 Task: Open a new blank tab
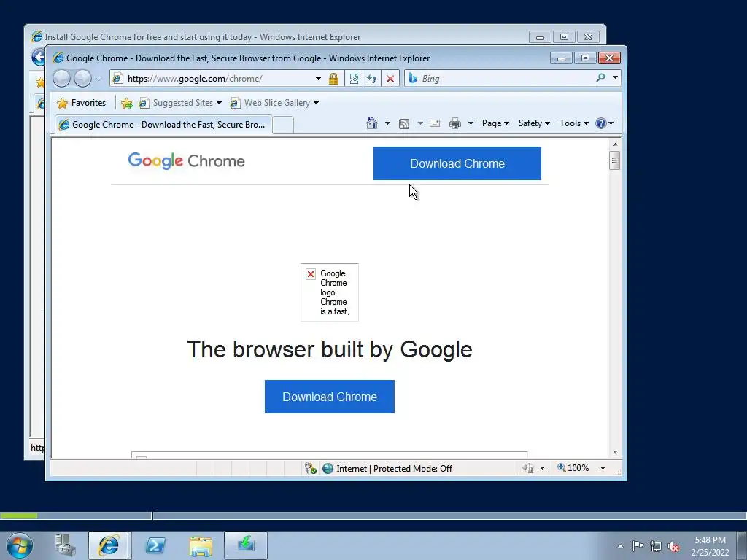point(283,125)
